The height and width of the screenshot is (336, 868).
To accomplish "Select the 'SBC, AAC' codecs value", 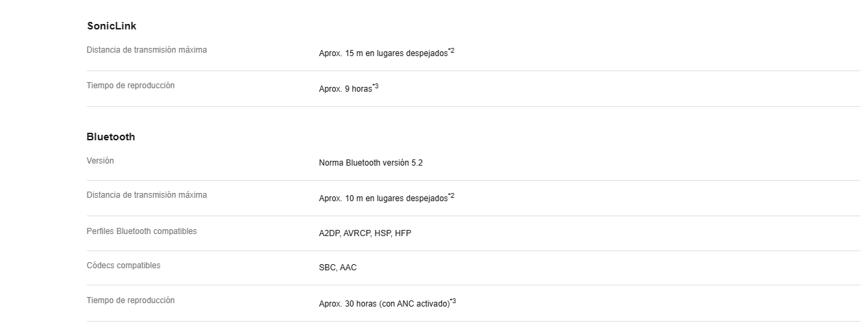I will click(338, 268).
